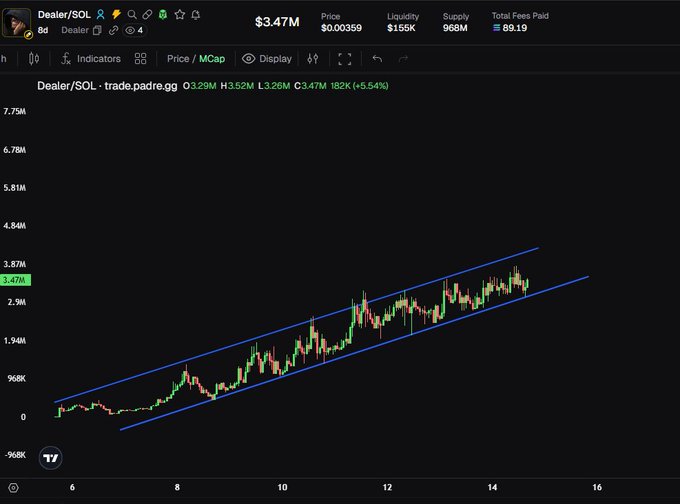Copy the Dealer contract address

97,30
